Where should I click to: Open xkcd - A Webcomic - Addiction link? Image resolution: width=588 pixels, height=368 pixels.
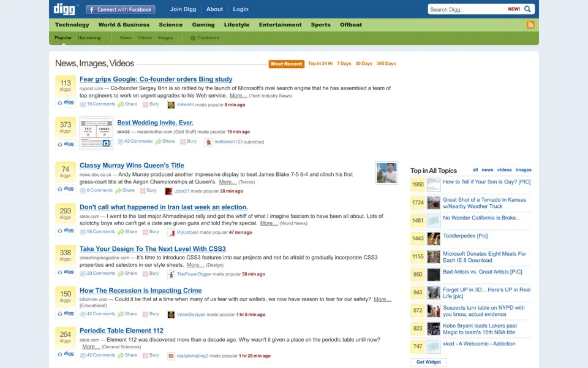pos(479,343)
